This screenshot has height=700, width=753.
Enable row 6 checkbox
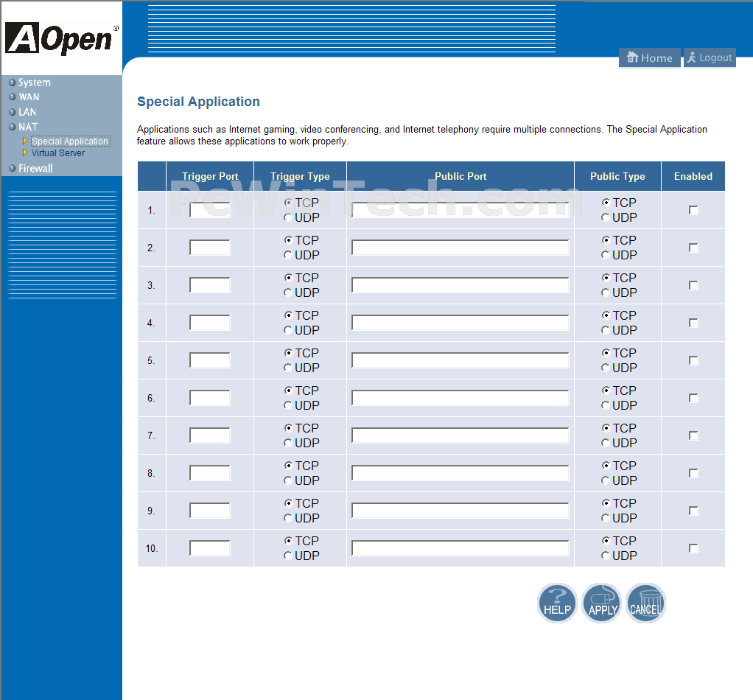click(x=693, y=398)
